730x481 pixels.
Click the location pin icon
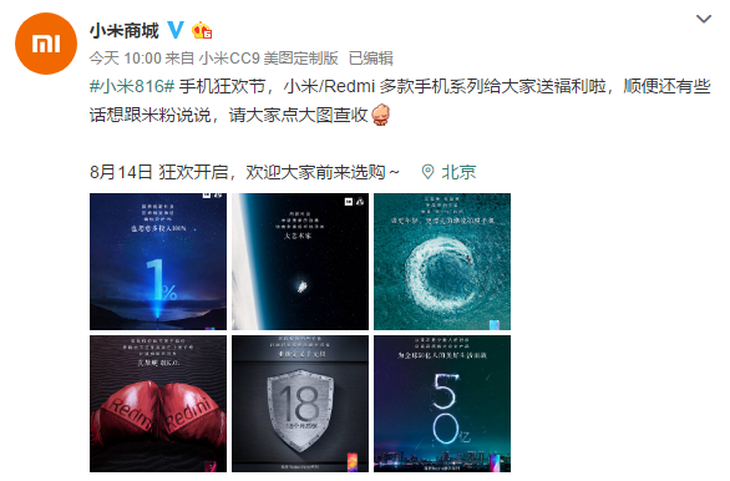427,172
